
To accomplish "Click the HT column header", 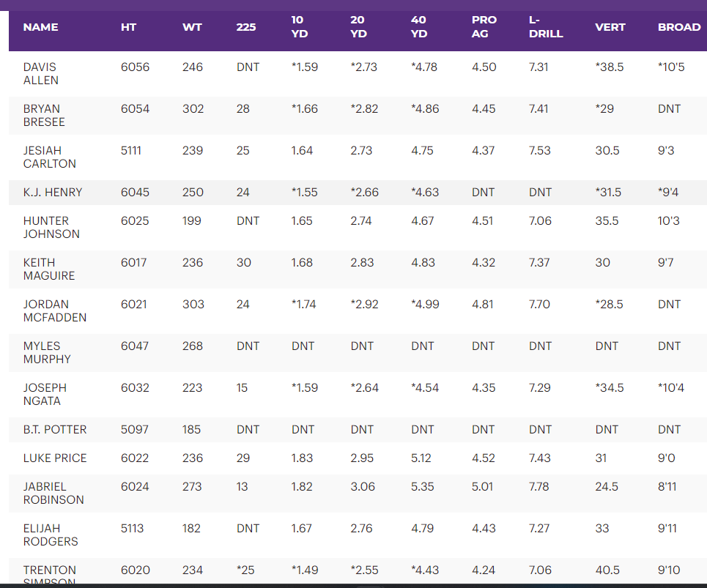I will tap(128, 27).
